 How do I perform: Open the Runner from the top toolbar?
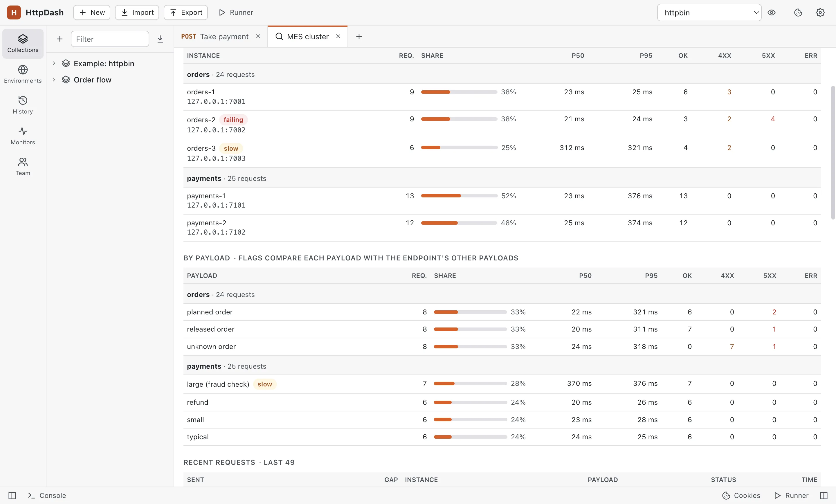(236, 12)
